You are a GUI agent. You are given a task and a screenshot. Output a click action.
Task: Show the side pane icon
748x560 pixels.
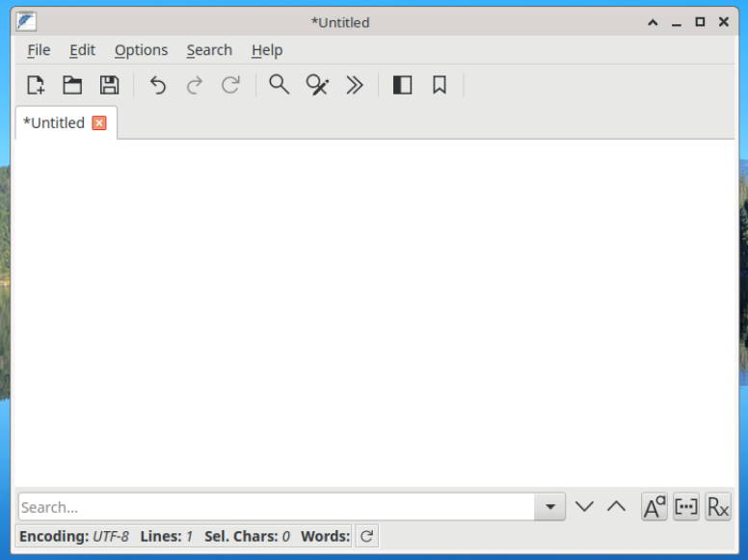402,86
